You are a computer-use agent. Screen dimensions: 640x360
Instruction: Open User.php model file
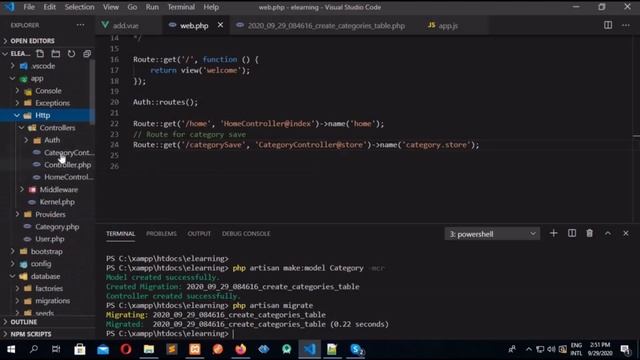[49, 239]
